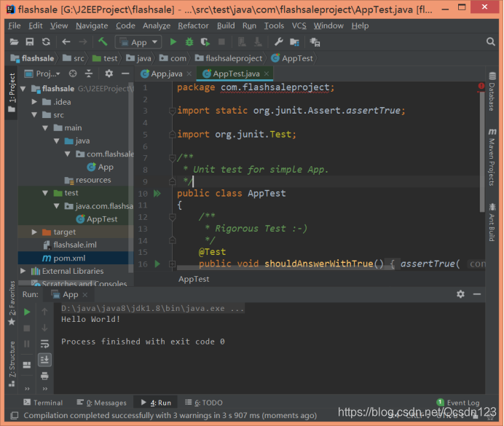Viewport: 504px width, 426px height.
Task: Run shouldAnswerWithTrue test via gutter arrow
Action: 157,264
